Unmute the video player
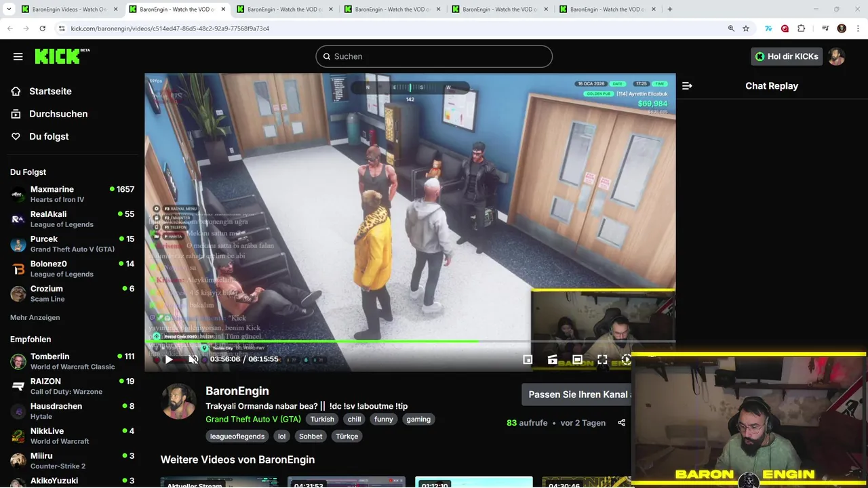This screenshot has width=868, height=488. click(193, 359)
